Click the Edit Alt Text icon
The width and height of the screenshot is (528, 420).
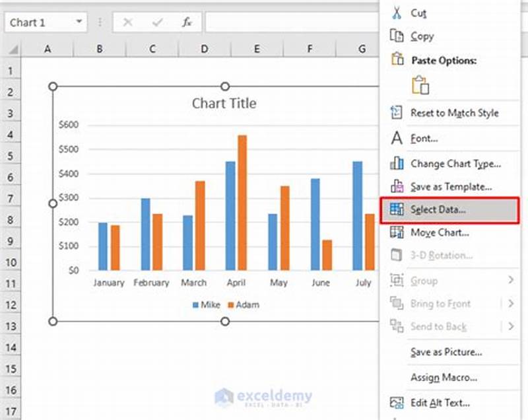[x=397, y=403]
